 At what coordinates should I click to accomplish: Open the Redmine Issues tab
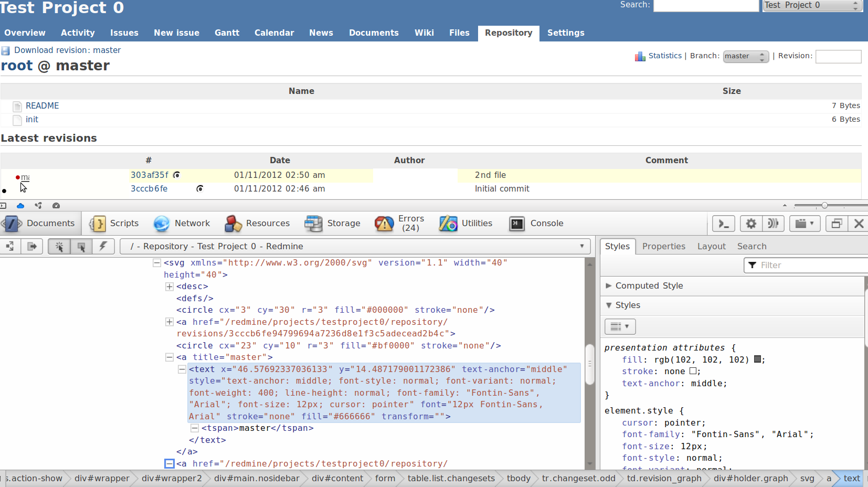(124, 33)
